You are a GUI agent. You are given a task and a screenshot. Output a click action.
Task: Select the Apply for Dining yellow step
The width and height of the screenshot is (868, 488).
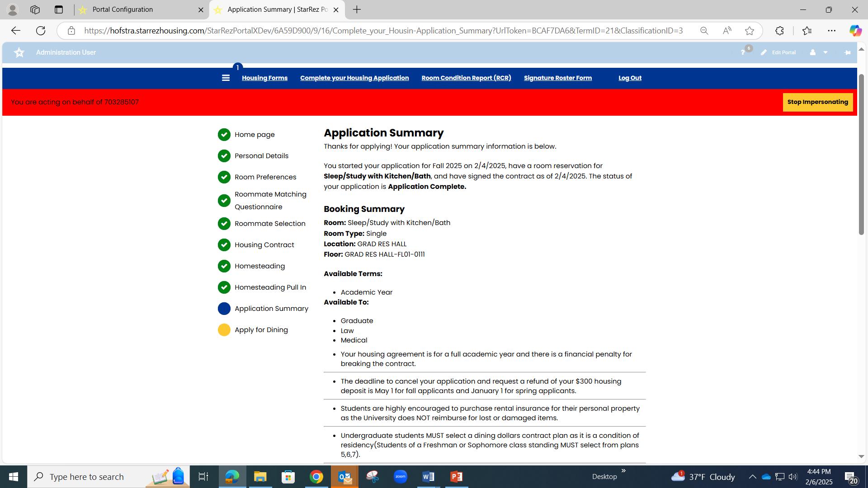224,330
